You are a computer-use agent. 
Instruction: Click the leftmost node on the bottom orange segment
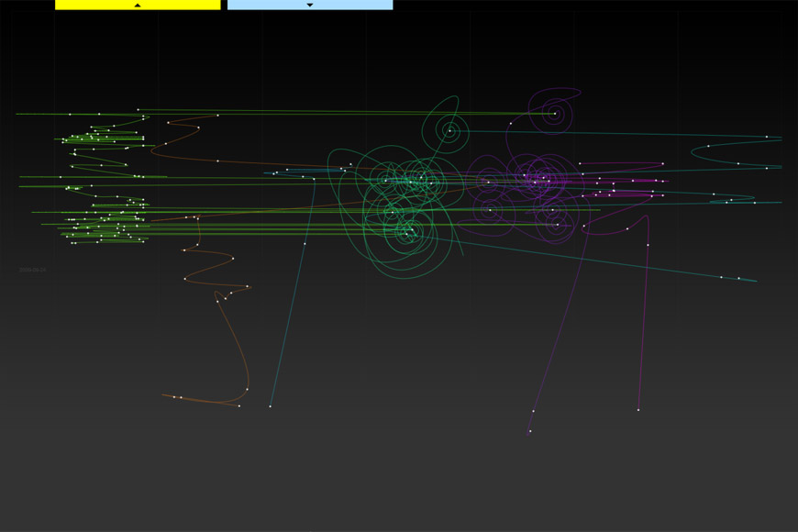(173, 397)
